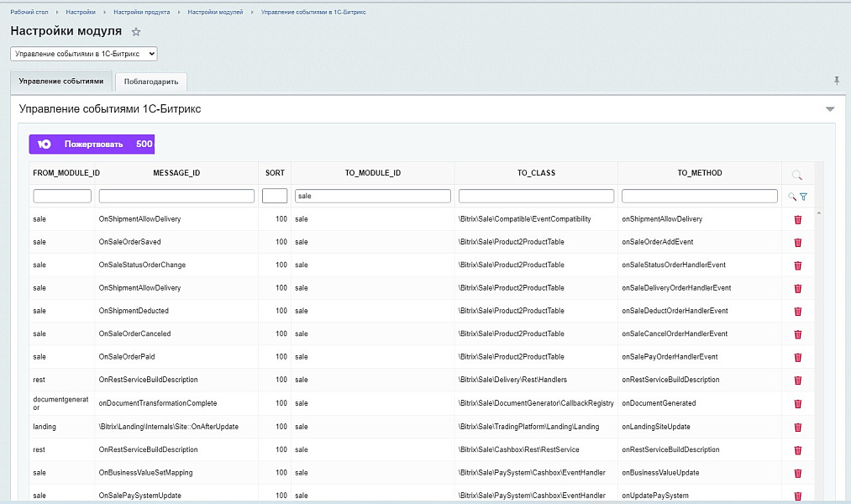Delete the onDocumentTransformationComplete row
The width and height of the screenshot is (851, 504).
[x=797, y=404]
